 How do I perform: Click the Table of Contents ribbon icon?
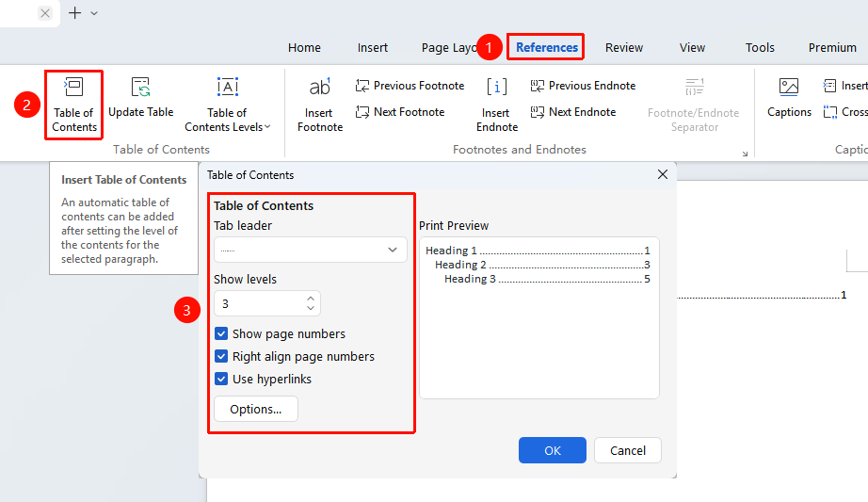(73, 88)
